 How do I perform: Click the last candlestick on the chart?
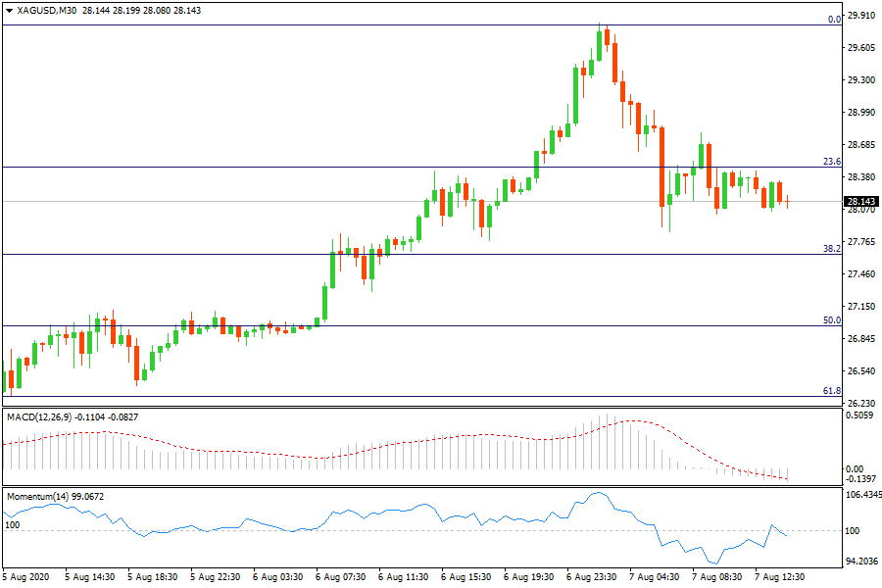click(x=787, y=201)
